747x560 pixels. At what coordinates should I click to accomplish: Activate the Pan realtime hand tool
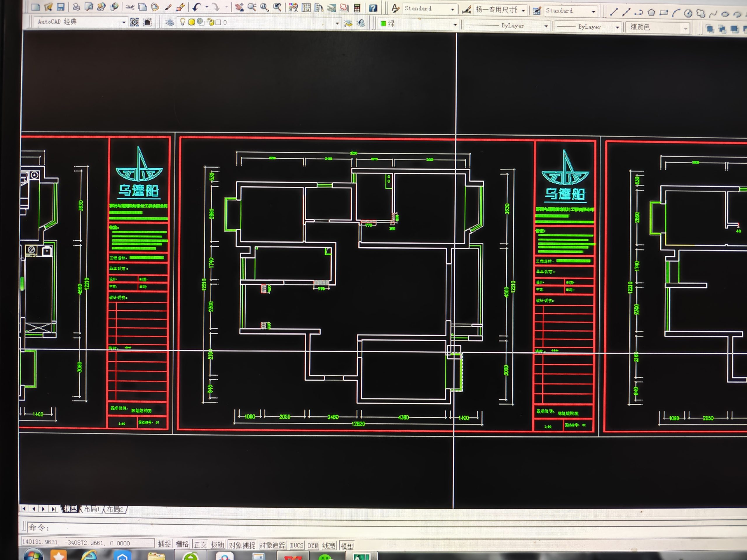[240, 7]
